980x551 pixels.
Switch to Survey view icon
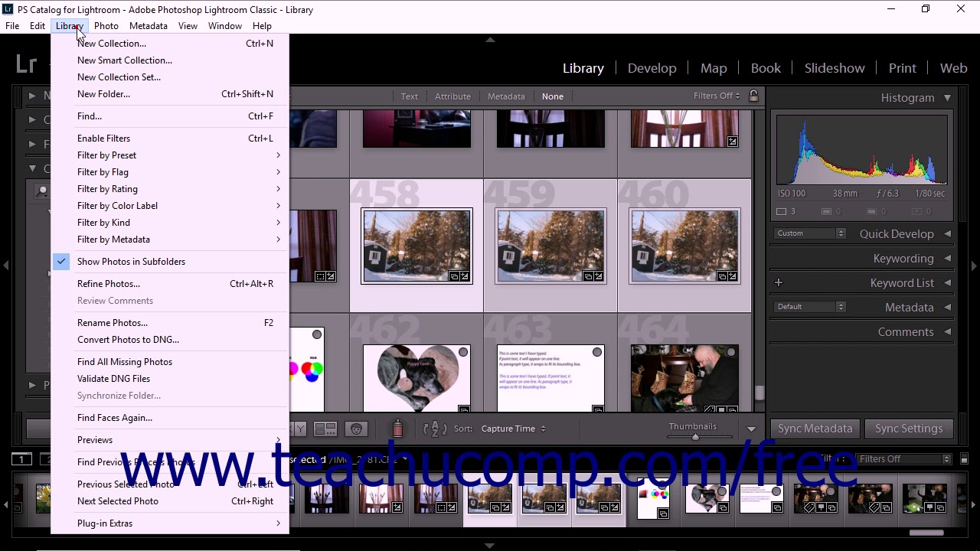pos(325,429)
